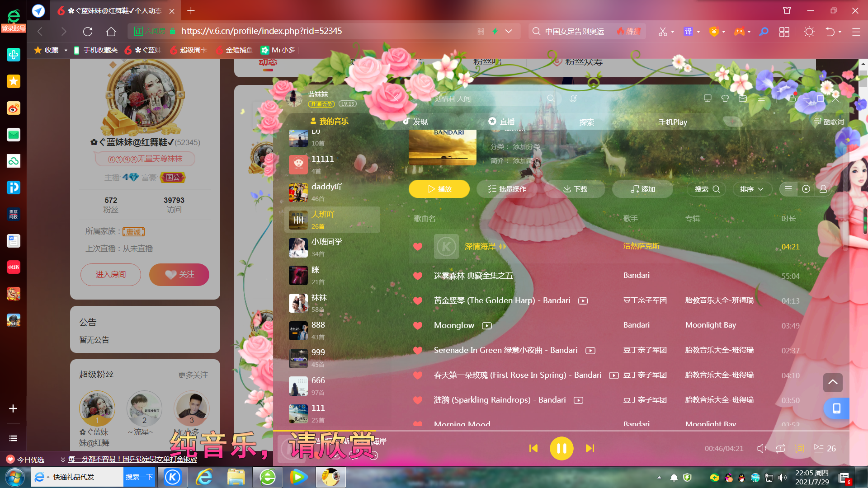Select the playlist 小班同学

click(x=332, y=247)
